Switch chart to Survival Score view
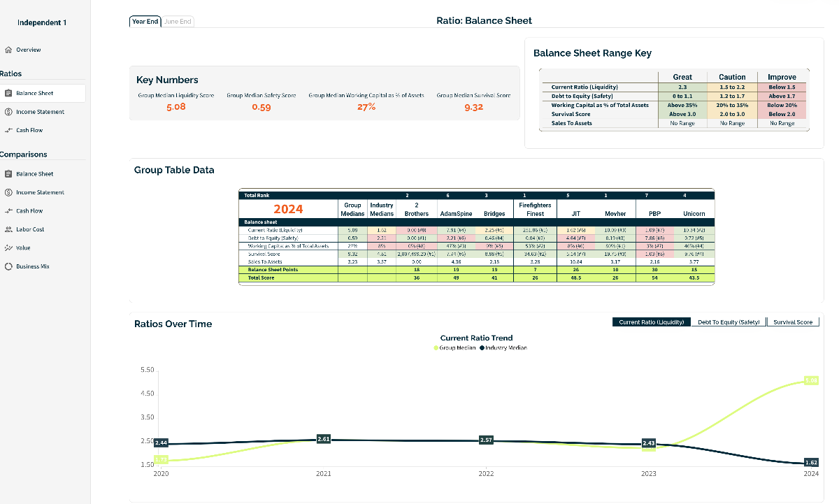 [x=793, y=322]
